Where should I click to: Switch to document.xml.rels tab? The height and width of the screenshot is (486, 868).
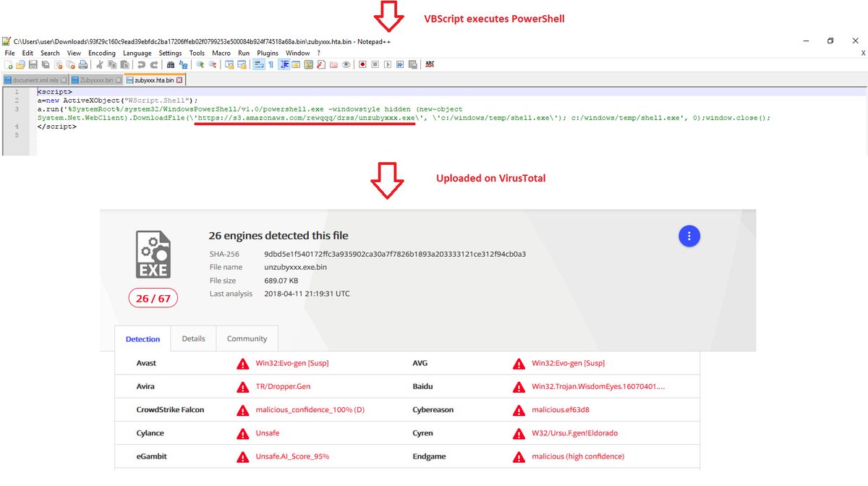pyautogui.click(x=36, y=80)
